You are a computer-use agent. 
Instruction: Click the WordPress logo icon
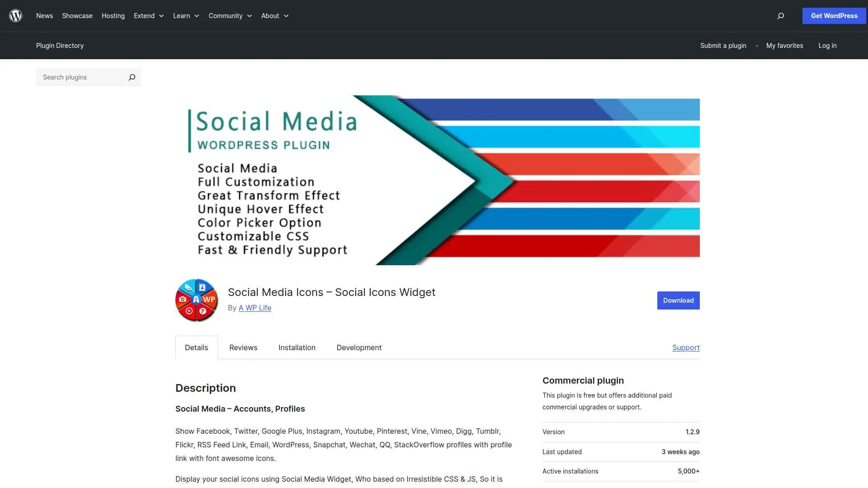click(15, 15)
